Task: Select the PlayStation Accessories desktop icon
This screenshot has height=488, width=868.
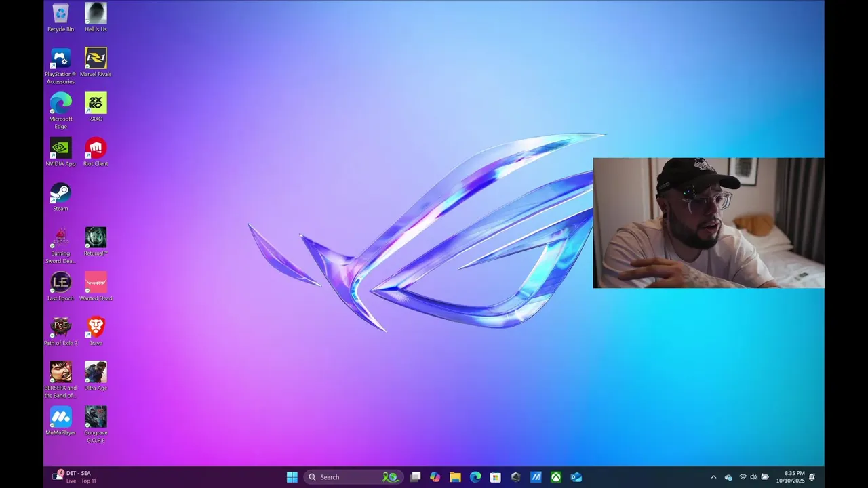Action: coord(60,66)
